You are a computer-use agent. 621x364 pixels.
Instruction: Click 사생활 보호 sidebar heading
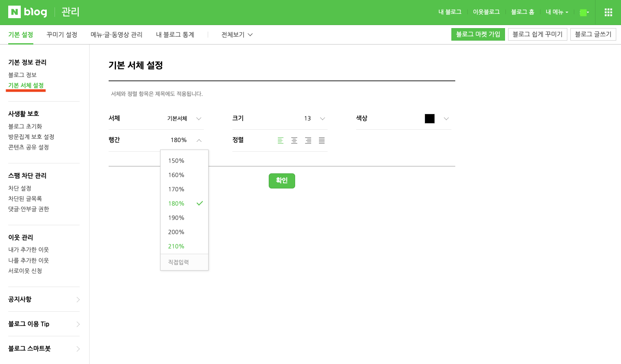(x=24, y=114)
